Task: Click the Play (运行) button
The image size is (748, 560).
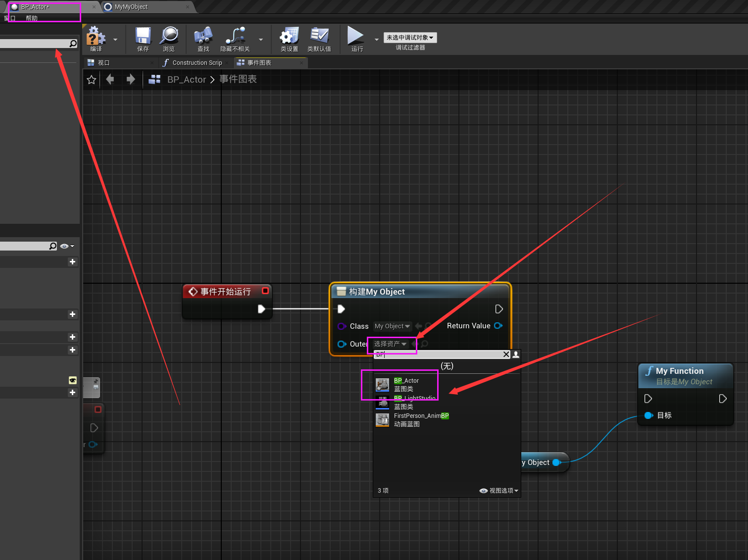Action: click(x=357, y=39)
